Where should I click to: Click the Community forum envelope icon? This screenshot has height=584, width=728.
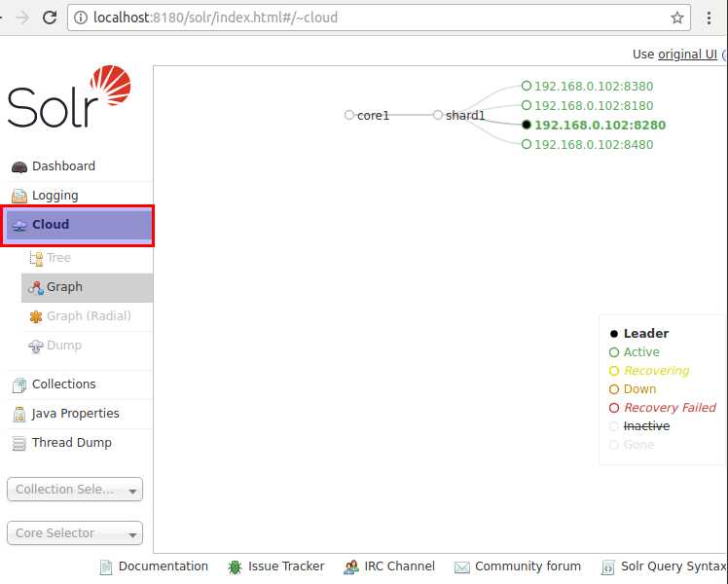click(x=461, y=567)
